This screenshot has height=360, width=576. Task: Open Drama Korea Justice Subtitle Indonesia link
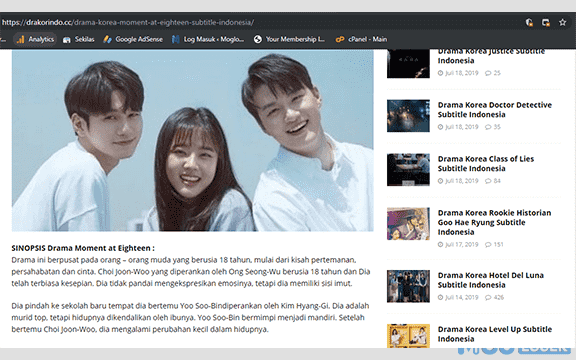tap(491, 56)
